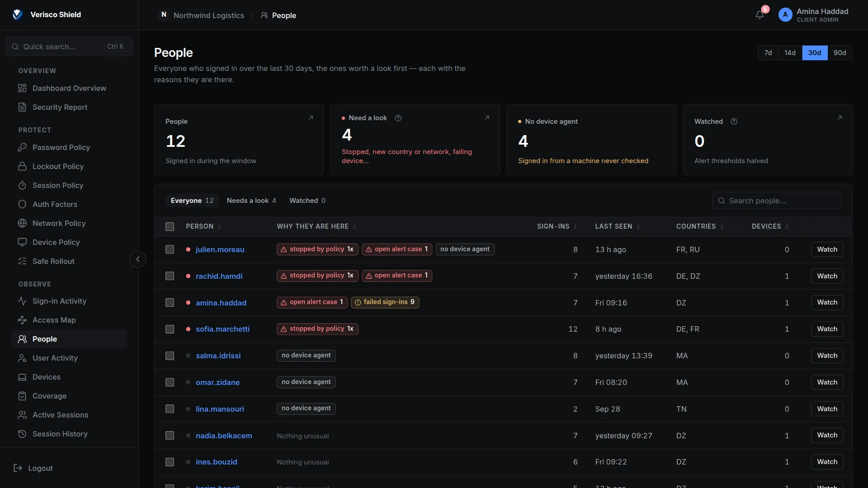Open Device Policy page

69,242
